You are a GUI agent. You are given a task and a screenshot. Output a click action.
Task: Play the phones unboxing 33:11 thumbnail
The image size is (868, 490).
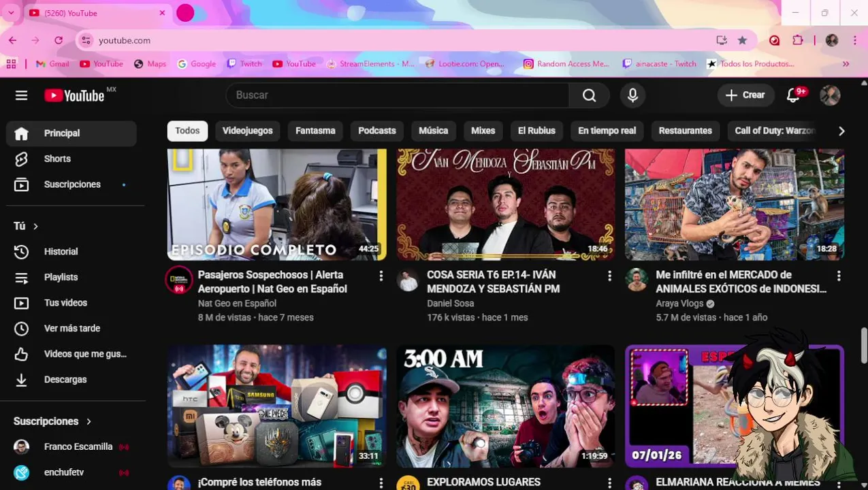pyautogui.click(x=277, y=406)
